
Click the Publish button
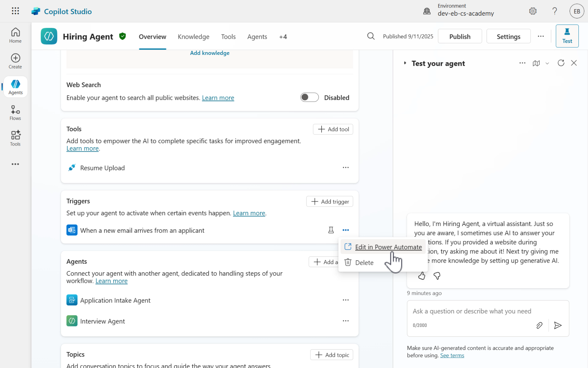[x=460, y=36]
